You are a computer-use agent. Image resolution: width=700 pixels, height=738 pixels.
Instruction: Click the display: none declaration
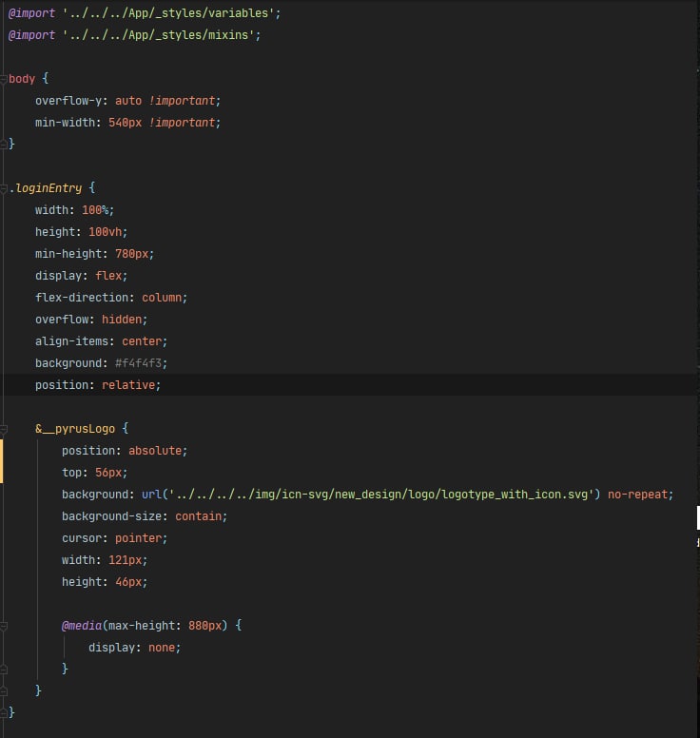[135, 648]
